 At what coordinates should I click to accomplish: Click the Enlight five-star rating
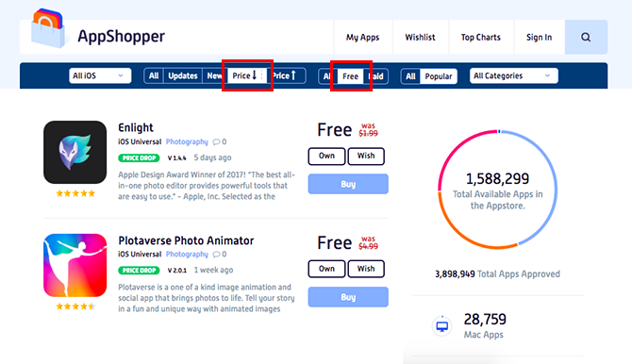[75, 193]
